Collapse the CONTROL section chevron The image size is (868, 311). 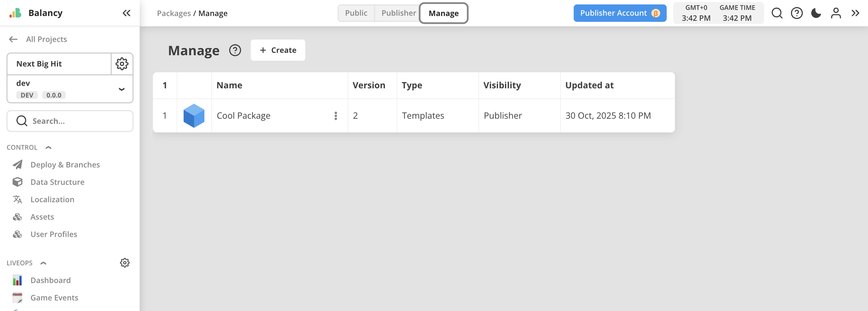click(48, 147)
